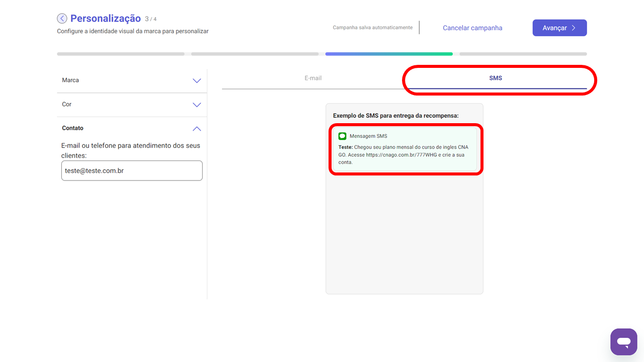Click the fourth progress step bar
The height and width of the screenshot is (362, 644).
click(523, 54)
